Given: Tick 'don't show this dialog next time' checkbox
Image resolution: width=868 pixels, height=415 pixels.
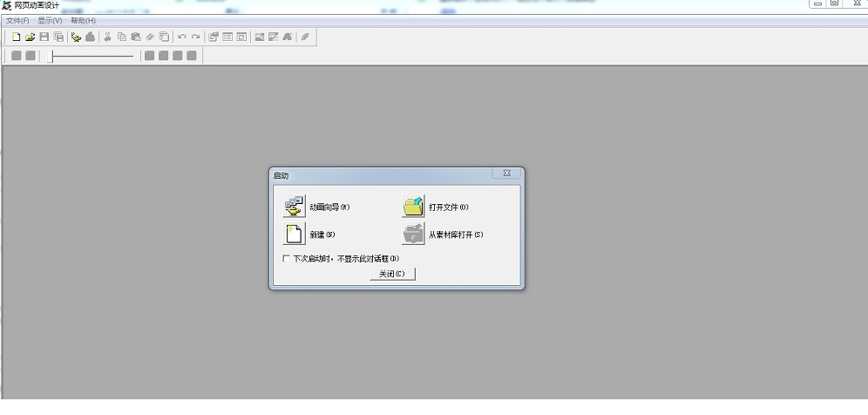Looking at the screenshot, I should 286,258.
